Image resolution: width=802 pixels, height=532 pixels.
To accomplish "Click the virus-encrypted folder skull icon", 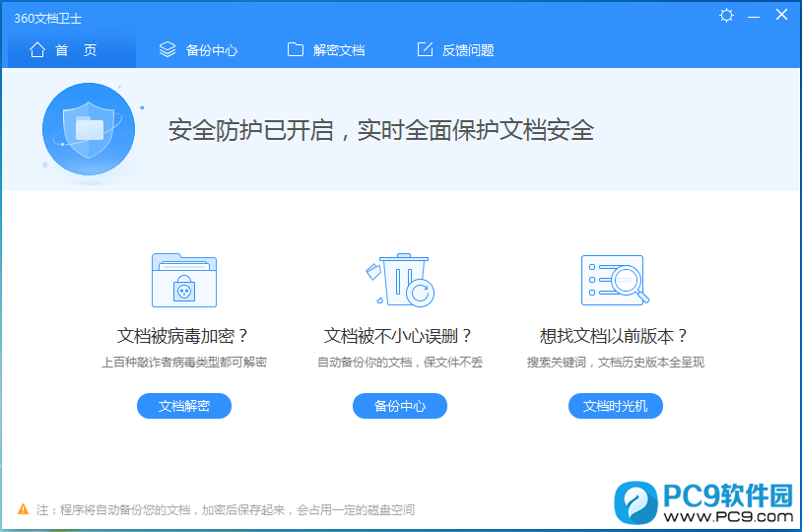I will [x=184, y=280].
